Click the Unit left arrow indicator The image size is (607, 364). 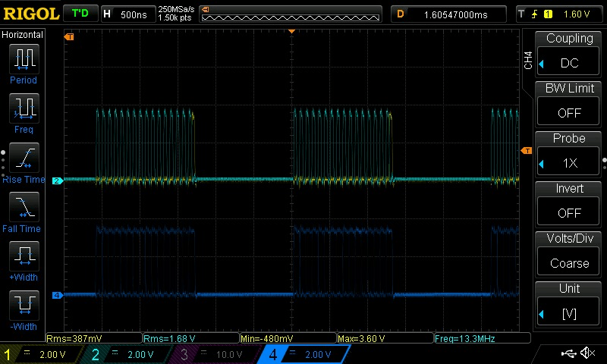click(x=542, y=314)
